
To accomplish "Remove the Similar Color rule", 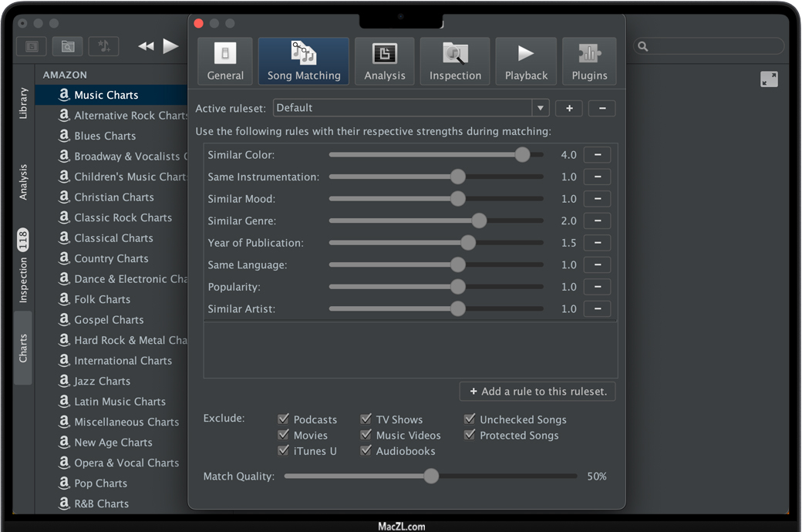I will 597,155.
